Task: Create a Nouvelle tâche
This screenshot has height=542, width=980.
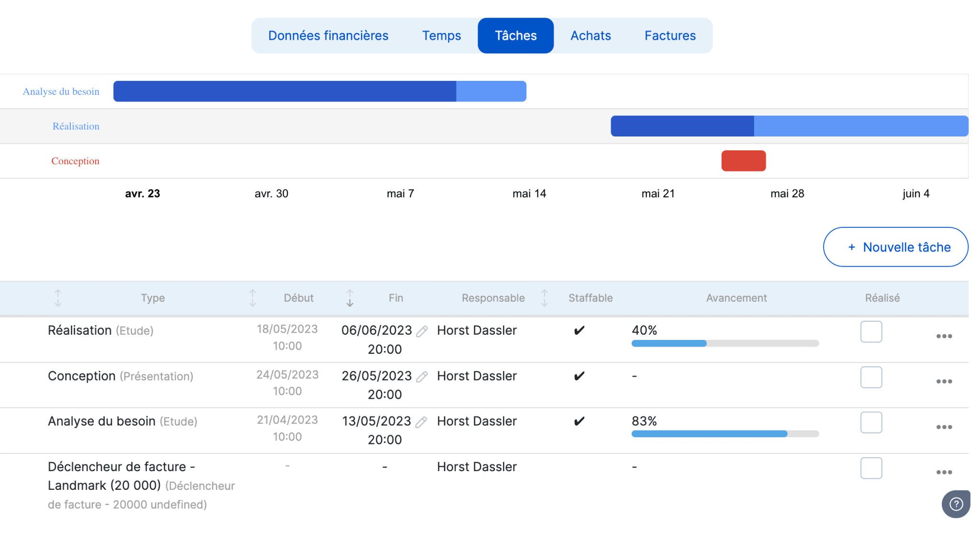Action: 895,247
